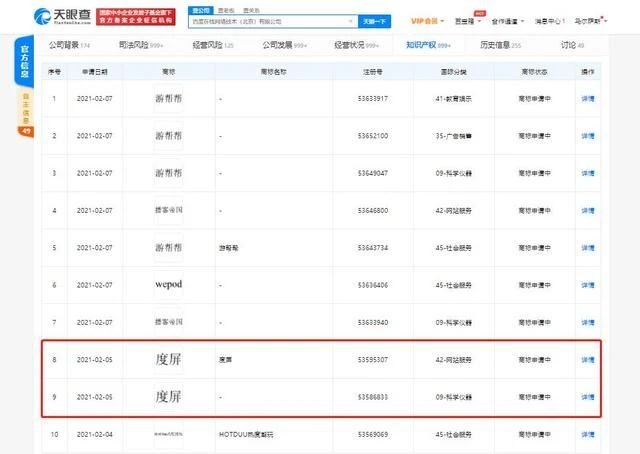Image resolution: width=640 pixels, height=454 pixels.
Task: Open 详情 for registration 53646800
Action: (x=588, y=211)
